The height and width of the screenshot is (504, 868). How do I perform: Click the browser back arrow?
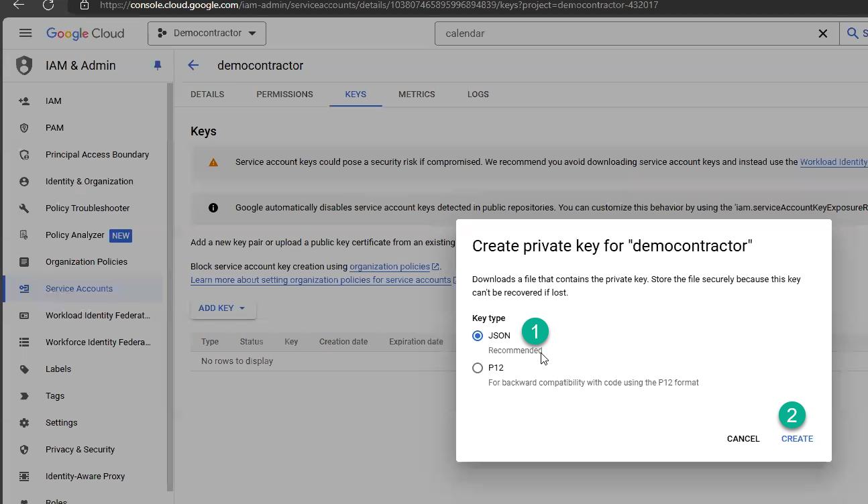point(19,4)
